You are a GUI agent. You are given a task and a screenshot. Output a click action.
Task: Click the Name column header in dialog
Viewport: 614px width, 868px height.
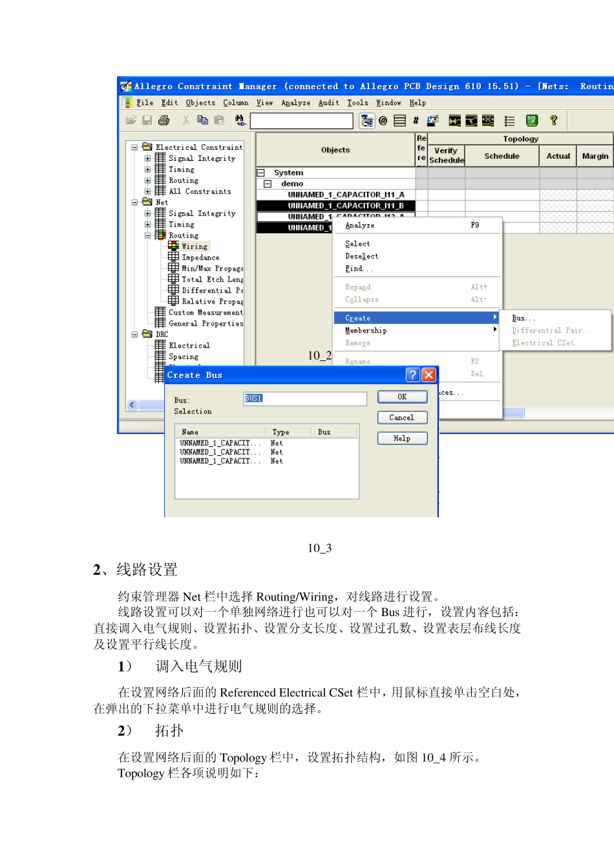click(x=220, y=431)
